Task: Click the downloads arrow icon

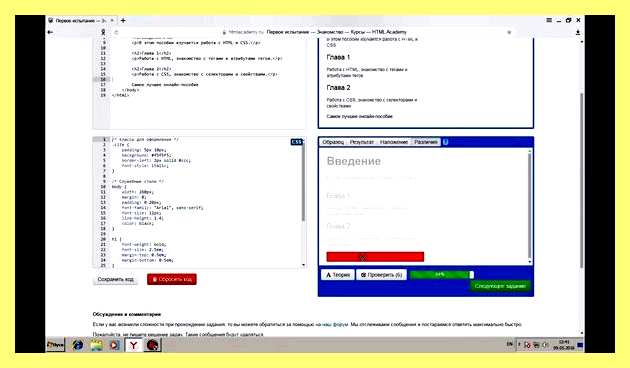Action: click(578, 32)
